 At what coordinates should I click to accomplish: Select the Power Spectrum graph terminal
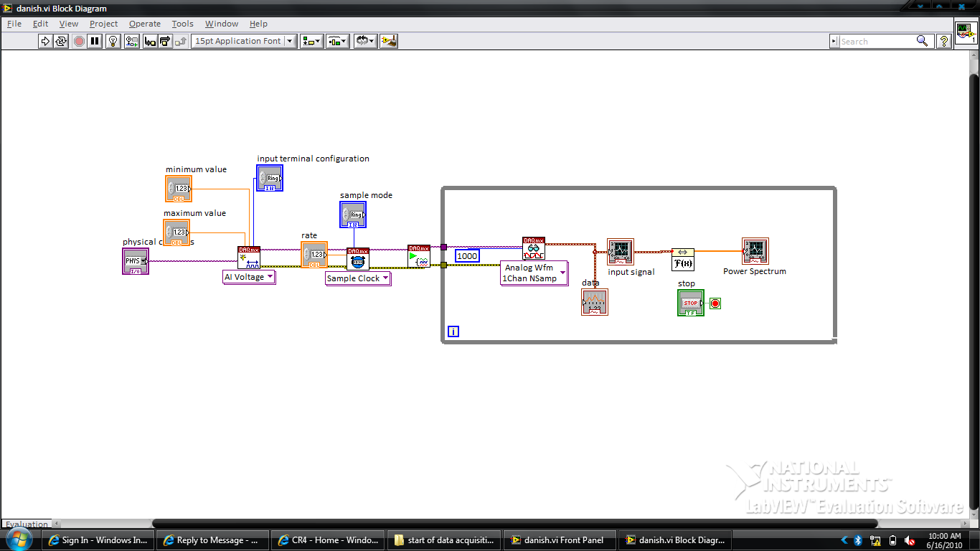coord(755,251)
